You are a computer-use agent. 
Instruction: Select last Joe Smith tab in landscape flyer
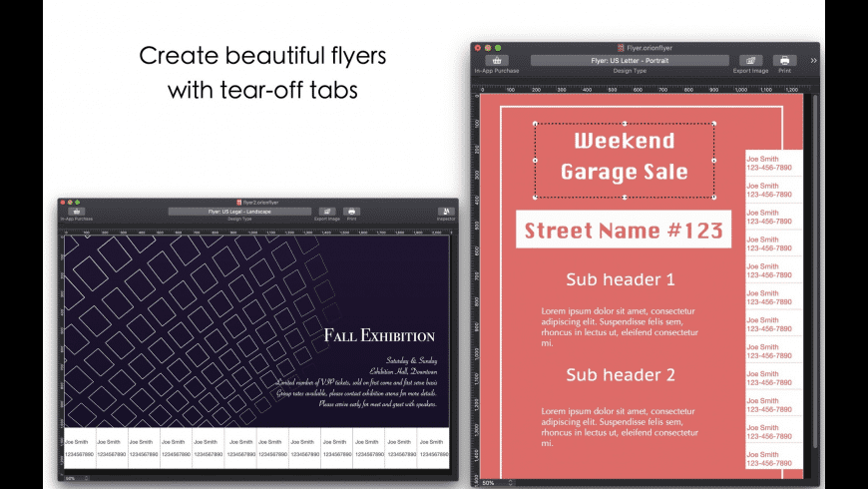pyautogui.click(x=433, y=448)
